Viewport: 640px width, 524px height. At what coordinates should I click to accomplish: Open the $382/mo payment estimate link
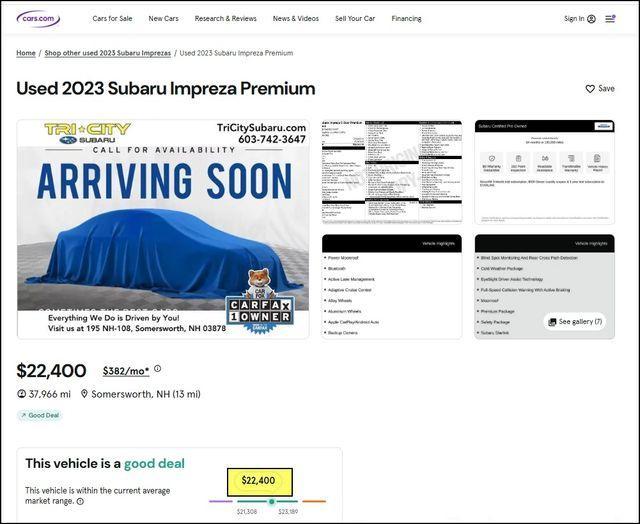pos(126,371)
